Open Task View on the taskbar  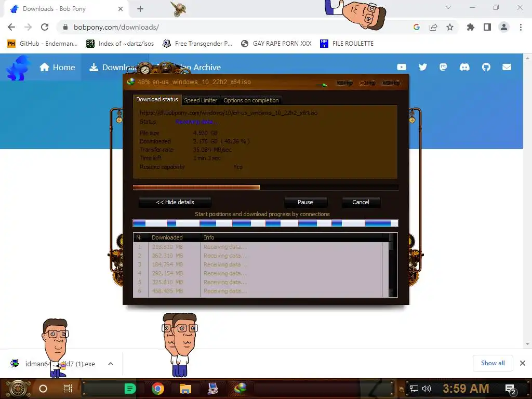tap(68, 389)
